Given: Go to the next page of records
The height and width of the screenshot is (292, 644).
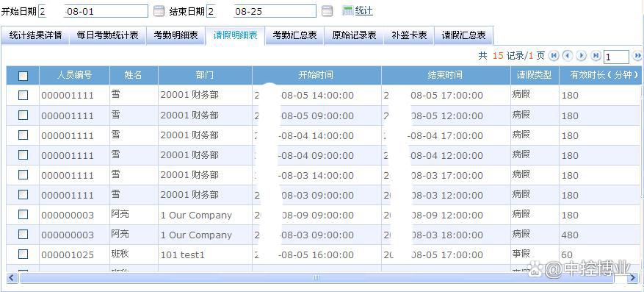Looking at the screenshot, I should (x=582, y=55).
